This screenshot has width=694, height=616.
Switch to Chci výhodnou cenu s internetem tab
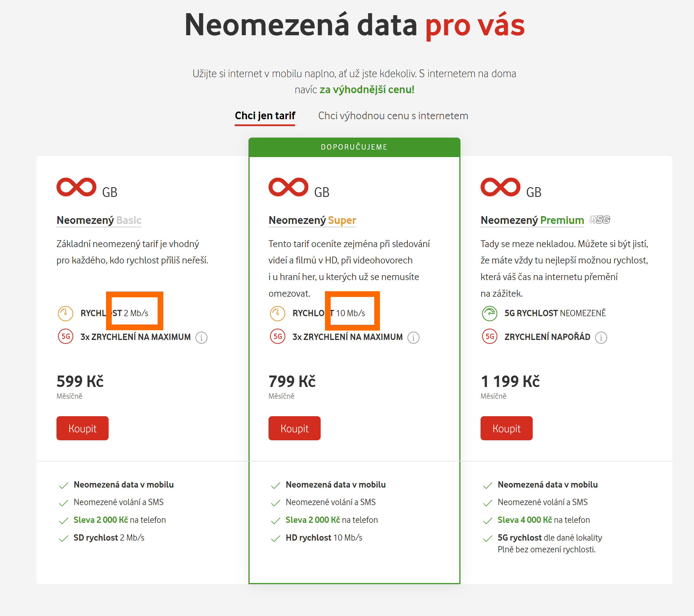click(393, 116)
